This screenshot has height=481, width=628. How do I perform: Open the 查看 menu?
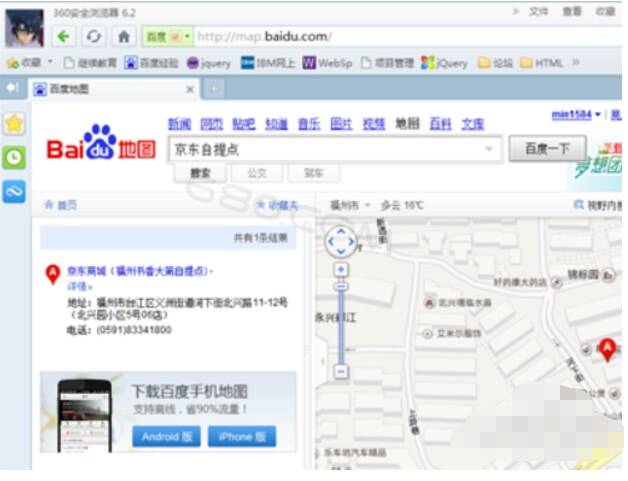[572, 12]
